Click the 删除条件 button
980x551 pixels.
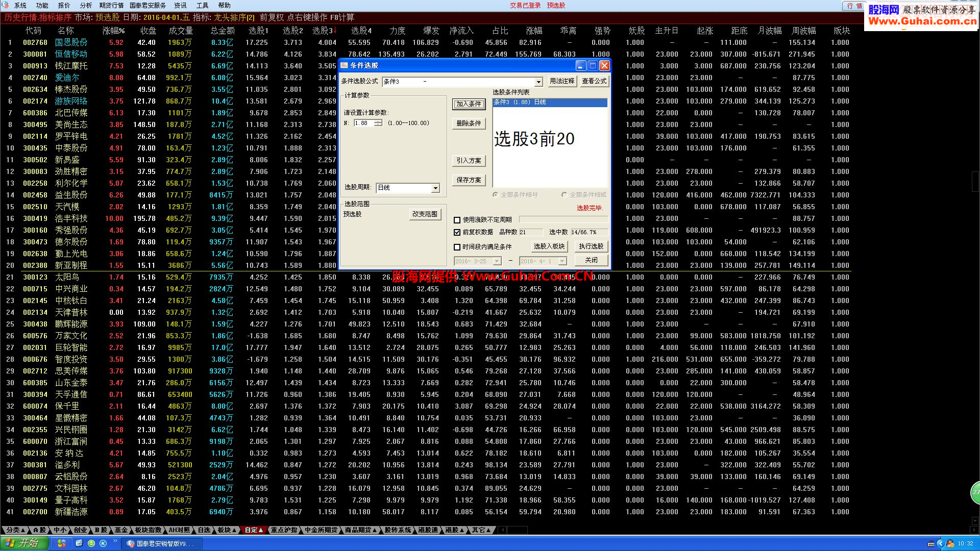click(x=469, y=123)
